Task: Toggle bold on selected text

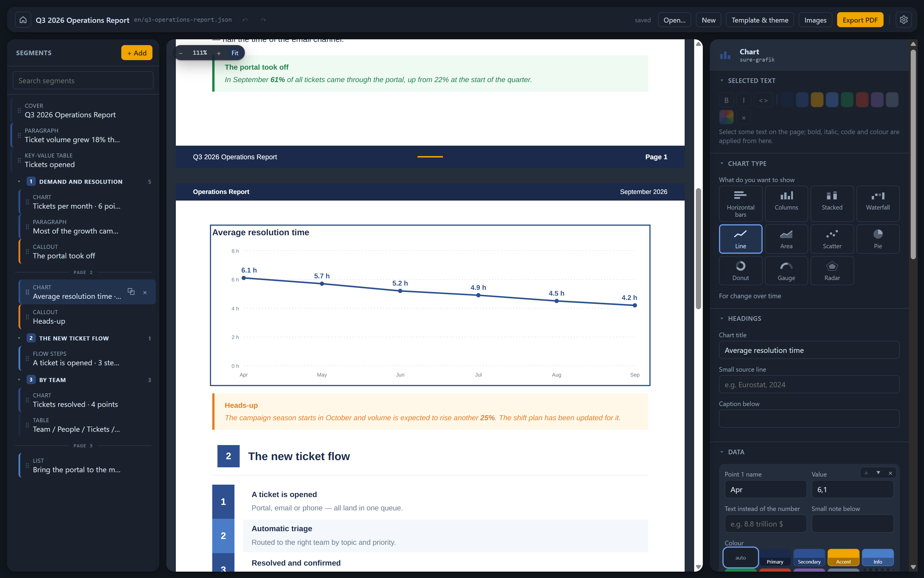Action: (x=726, y=100)
